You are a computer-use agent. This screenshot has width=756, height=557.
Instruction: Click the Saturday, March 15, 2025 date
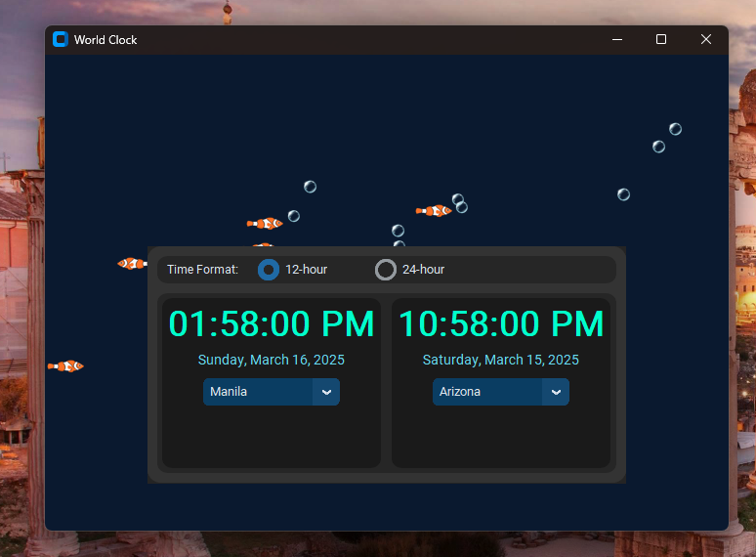tap(501, 360)
